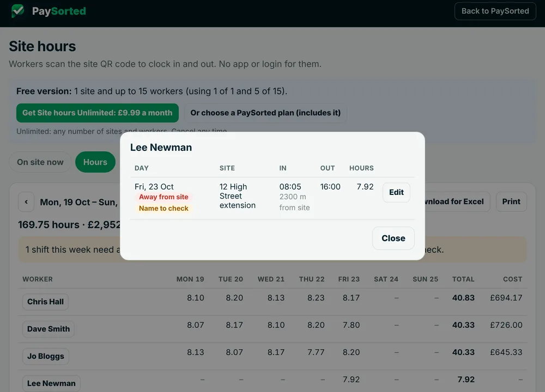Click Jo Bloggs' Thursday 7.77 hours

[x=316, y=352]
